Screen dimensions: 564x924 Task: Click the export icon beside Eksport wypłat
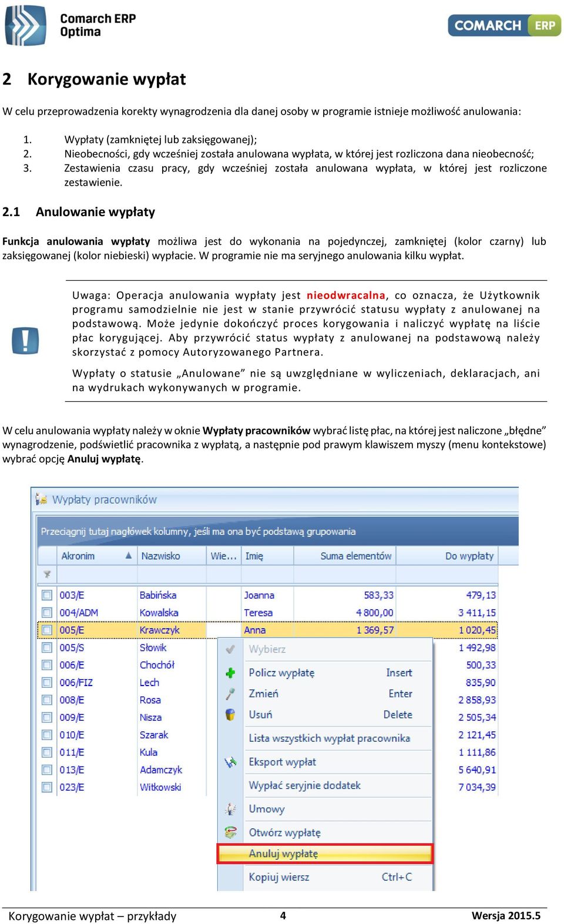(230, 762)
